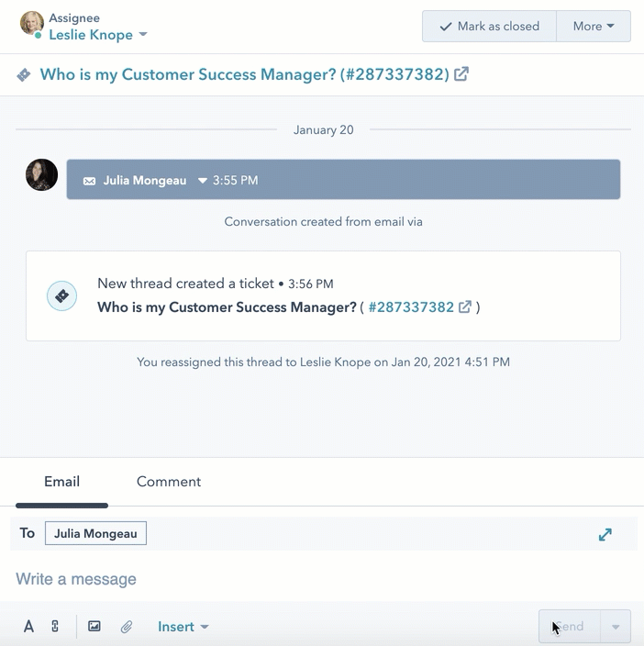Open the text formatting options icon

click(x=28, y=627)
